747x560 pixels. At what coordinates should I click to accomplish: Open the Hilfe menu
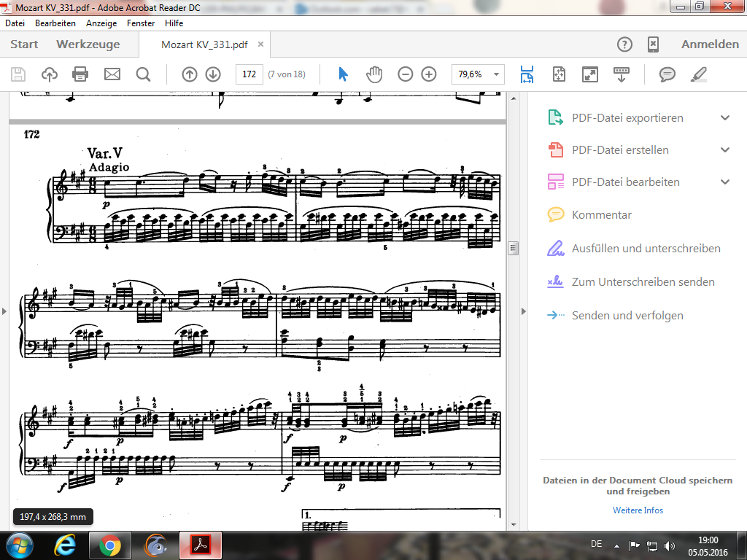[174, 23]
